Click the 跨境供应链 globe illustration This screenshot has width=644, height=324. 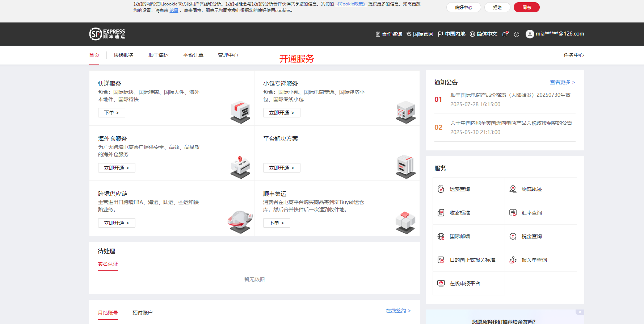coord(240,222)
